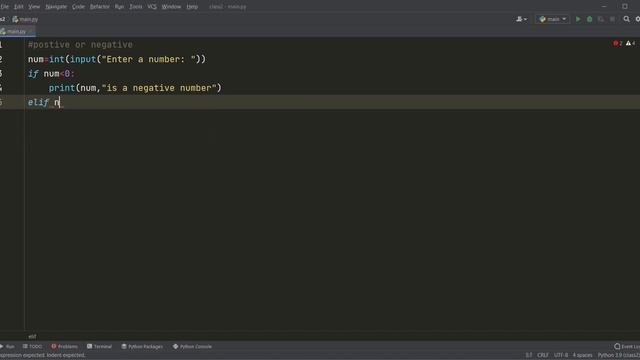
Task: Click 4 spaces indent setting in status bar
Action: click(582, 355)
